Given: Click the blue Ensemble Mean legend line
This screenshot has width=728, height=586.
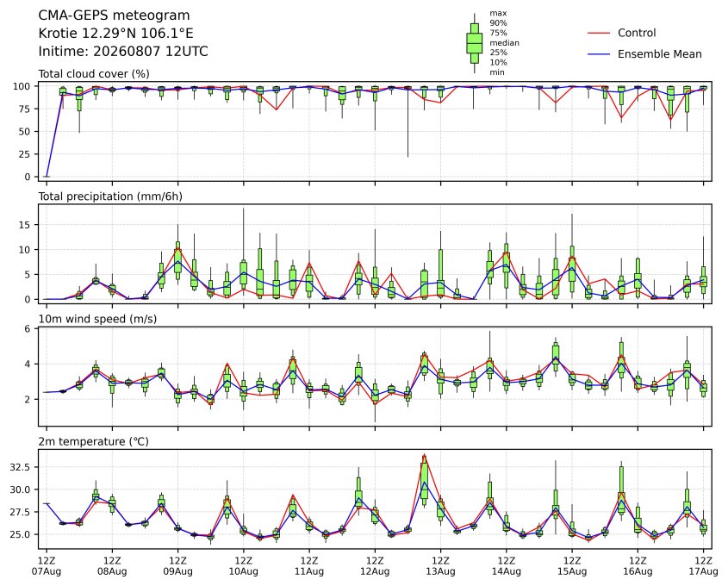Looking at the screenshot, I should [599, 54].
